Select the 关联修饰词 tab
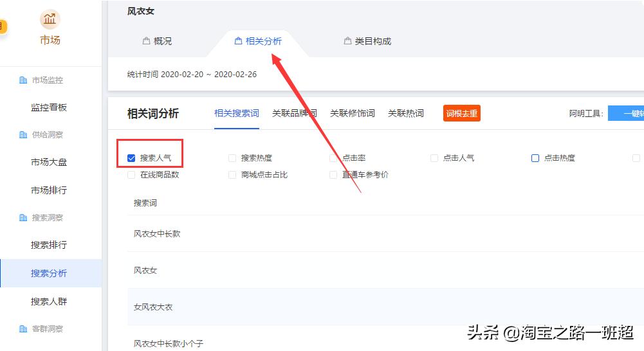The height and width of the screenshot is (351, 644). click(x=353, y=113)
